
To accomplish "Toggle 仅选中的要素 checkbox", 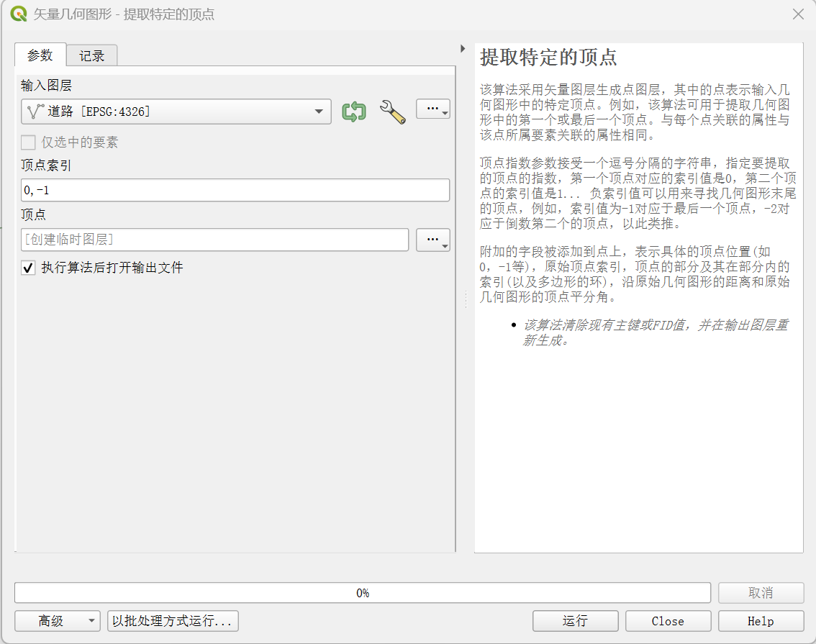I will click(29, 142).
